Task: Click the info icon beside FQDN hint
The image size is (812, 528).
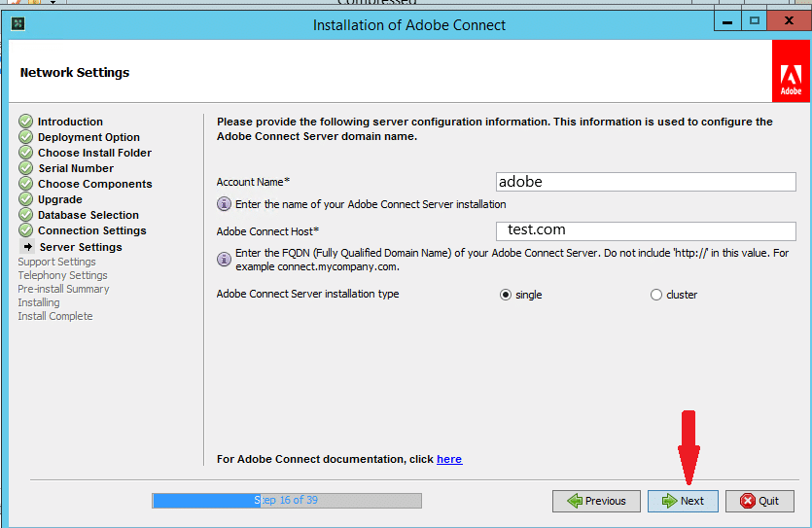Action: coord(224,259)
